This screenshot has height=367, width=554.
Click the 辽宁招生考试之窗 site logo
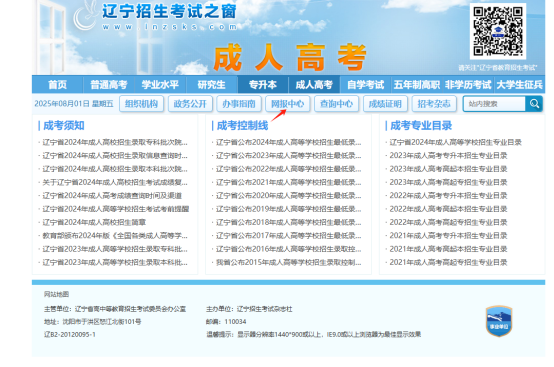(x=155, y=17)
